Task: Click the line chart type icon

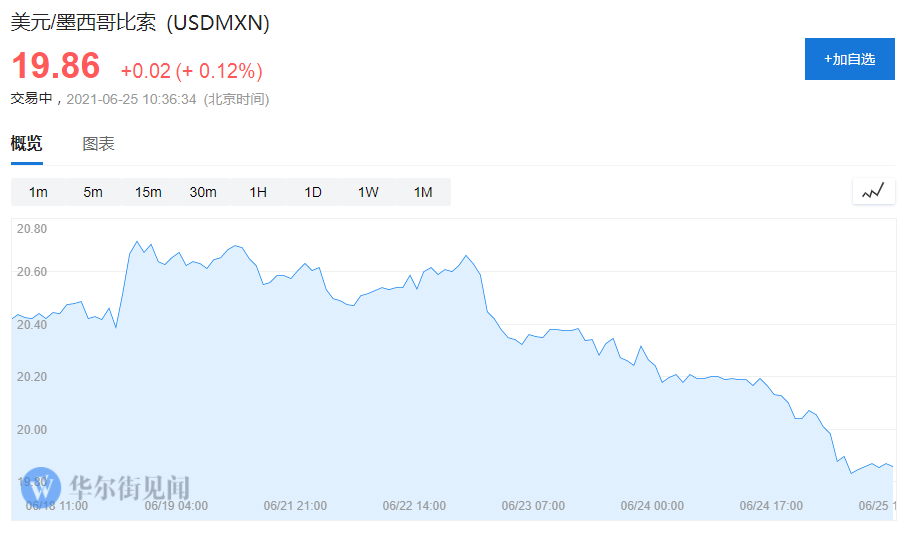Action: (x=873, y=191)
